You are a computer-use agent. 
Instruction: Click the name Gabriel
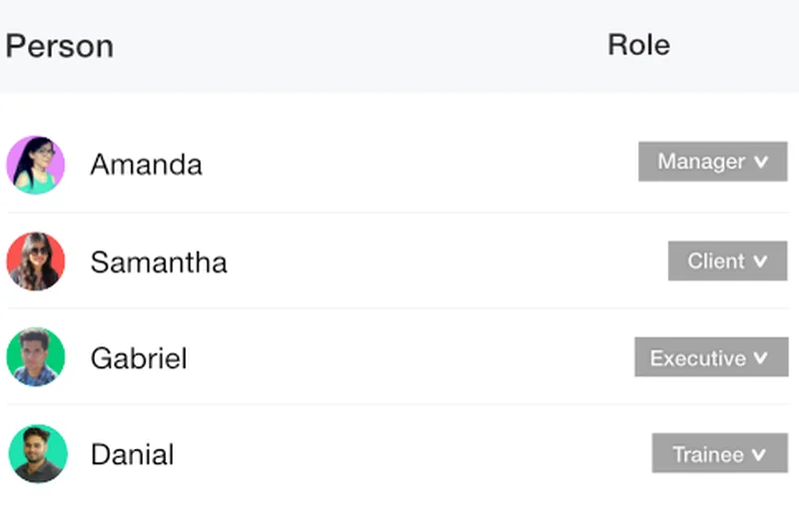click(x=138, y=358)
